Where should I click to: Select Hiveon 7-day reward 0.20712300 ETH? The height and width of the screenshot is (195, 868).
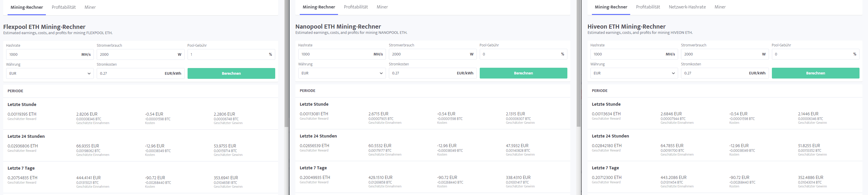607,177
